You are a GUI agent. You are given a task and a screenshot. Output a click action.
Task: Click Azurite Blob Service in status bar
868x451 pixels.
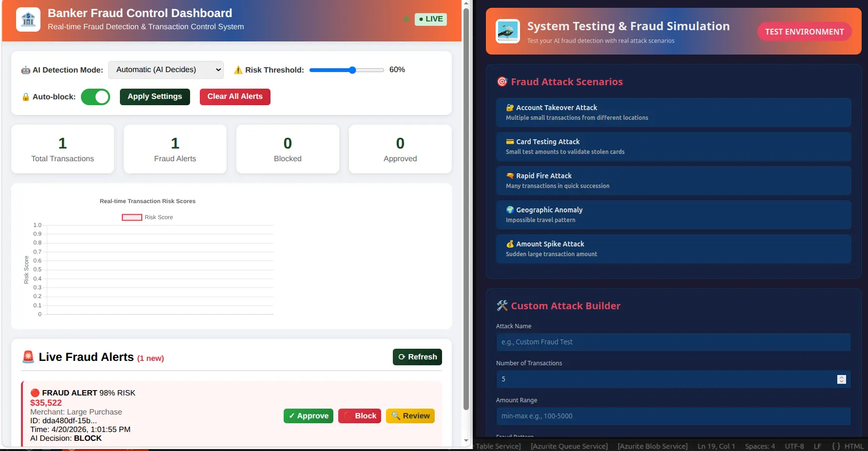[x=653, y=446]
